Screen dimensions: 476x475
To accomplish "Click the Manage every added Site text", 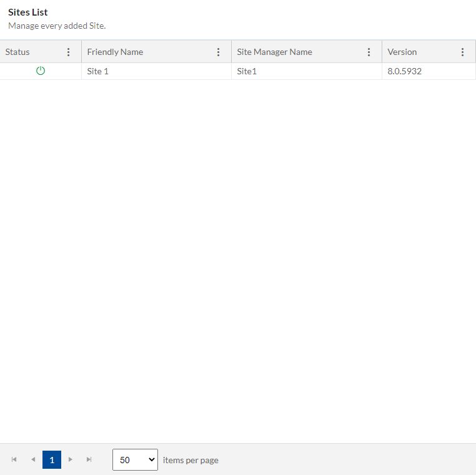I will (57, 26).
